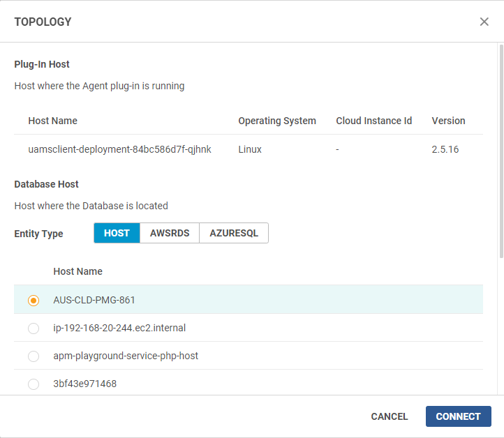The image size is (504, 438).
Task: Click the dialog's vertical scrollbar
Action: point(500,153)
